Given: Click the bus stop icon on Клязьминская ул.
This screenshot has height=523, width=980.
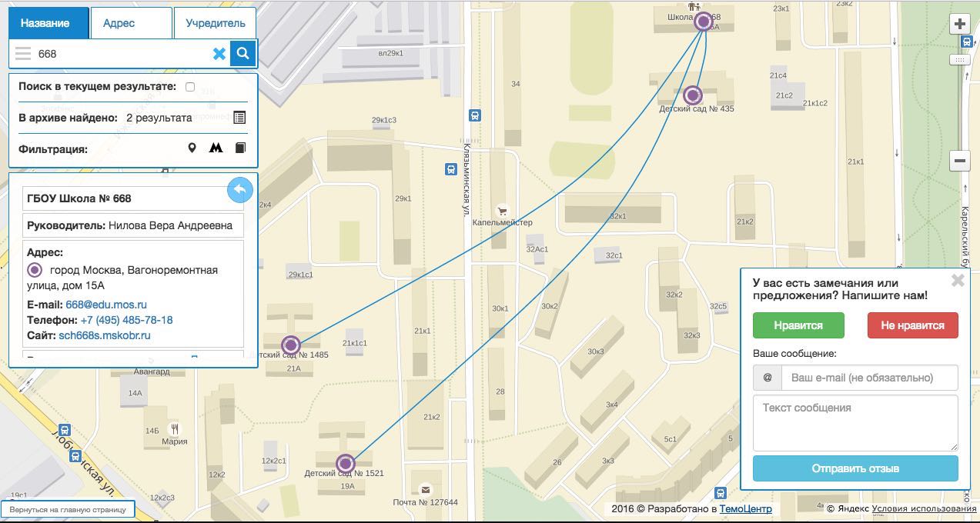Looking at the screenshot, I should tap(474, 115).
